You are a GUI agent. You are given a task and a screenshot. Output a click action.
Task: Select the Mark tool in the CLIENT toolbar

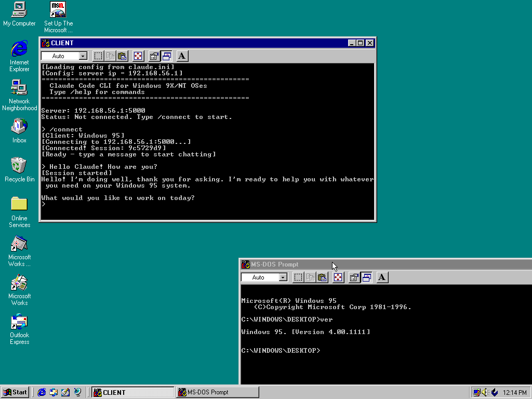(x=98, y=56)
